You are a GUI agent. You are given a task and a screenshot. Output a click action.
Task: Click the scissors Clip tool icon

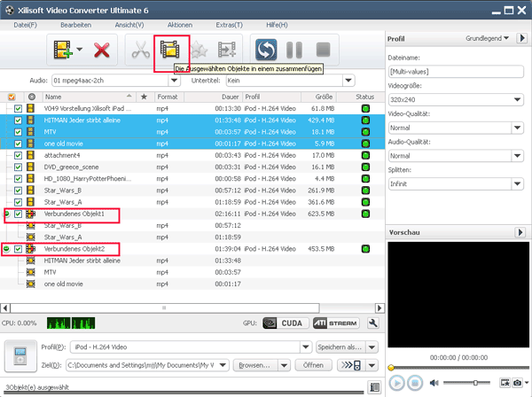pyautogui.click(x=141, y=50)
